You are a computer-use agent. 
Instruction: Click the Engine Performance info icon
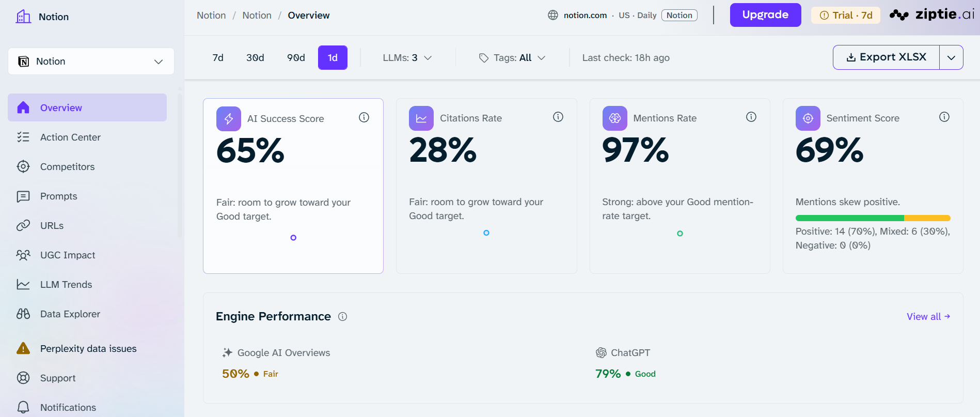click(x=343, y=316)
